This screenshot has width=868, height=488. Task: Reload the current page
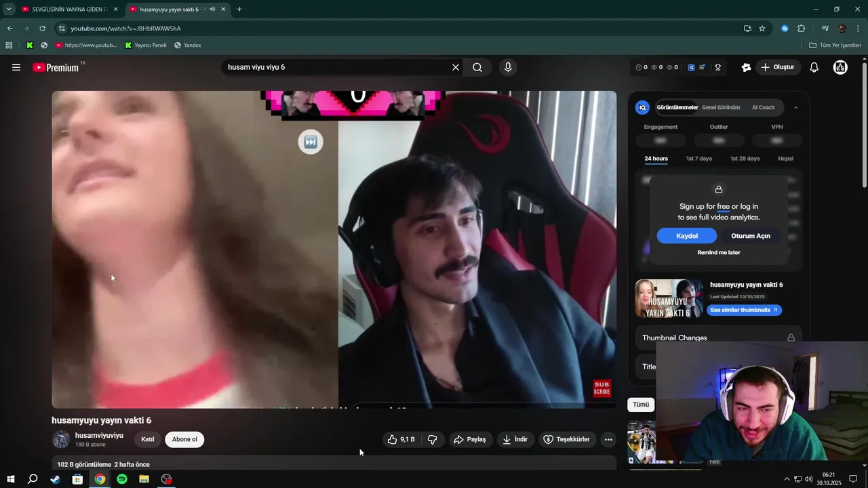42,28
